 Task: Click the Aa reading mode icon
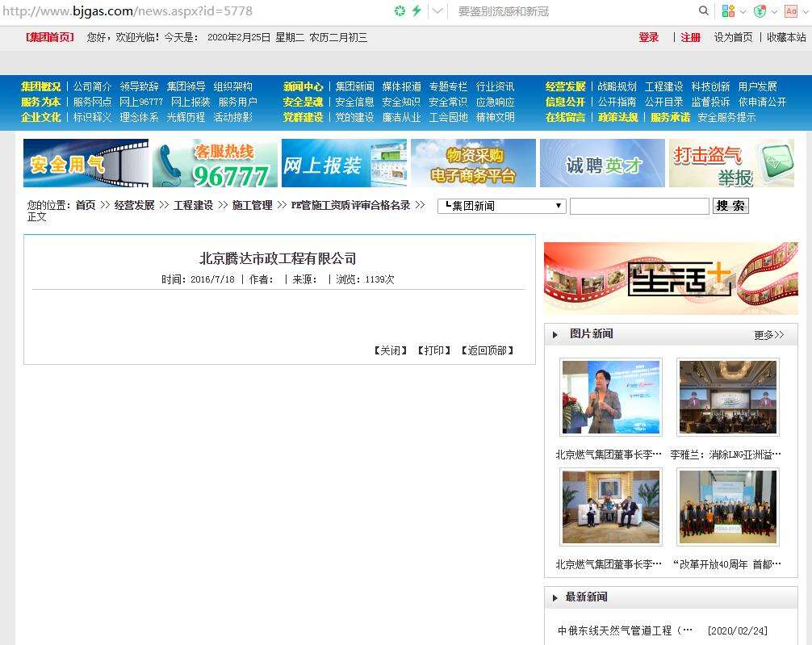(791, 10)
